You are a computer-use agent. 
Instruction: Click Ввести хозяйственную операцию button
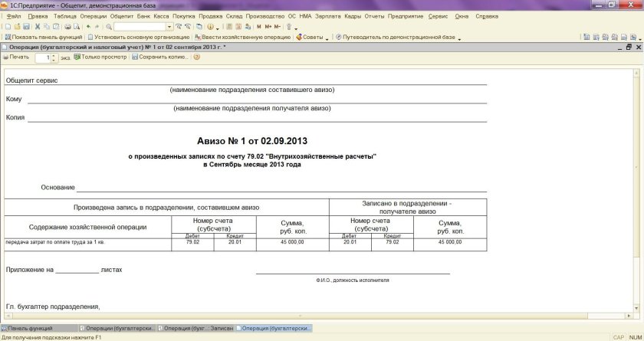click(x=243, y=37)
